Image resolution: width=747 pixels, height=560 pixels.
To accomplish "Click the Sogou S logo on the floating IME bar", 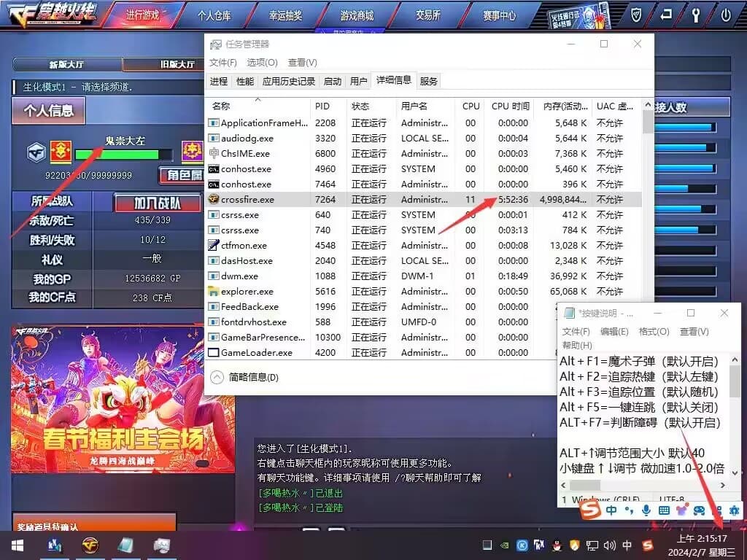I will pos(589,510).
